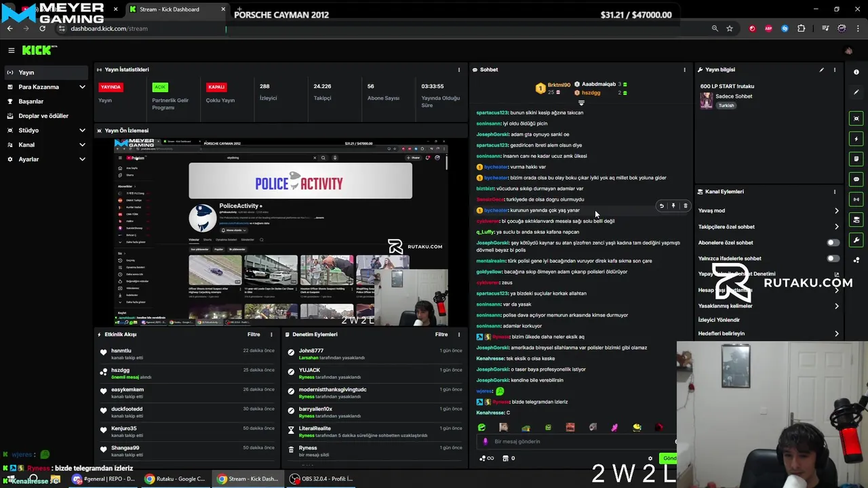Toggle Yalnızca ifadelerle sohbet switch
The height and width of the screenshot is (488, 868).
point(833,258)
